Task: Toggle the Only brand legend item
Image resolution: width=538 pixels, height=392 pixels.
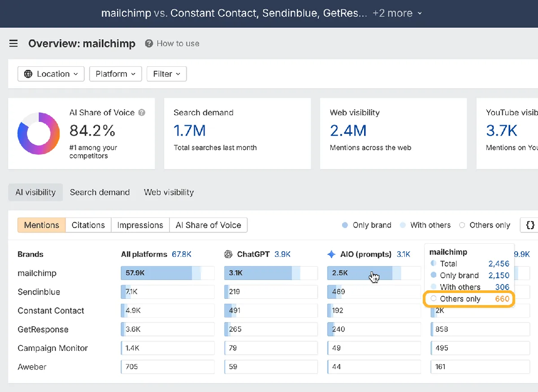Action: coord(367,225)
